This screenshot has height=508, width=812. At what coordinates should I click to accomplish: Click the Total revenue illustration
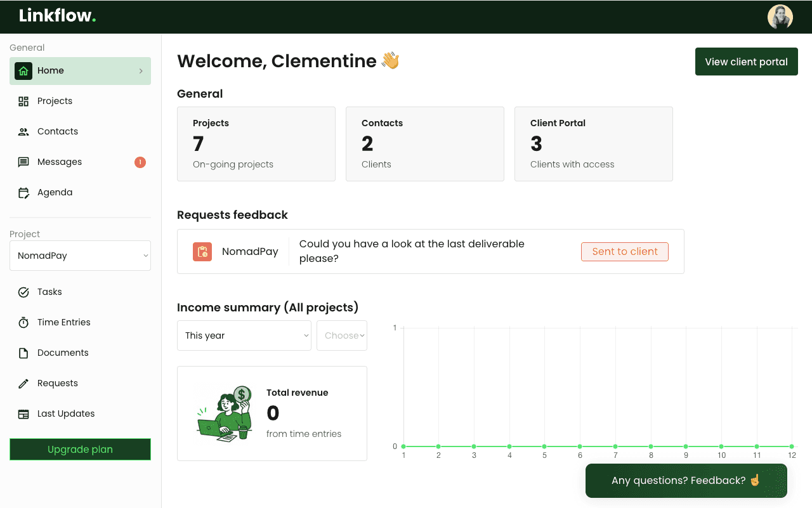225,414
